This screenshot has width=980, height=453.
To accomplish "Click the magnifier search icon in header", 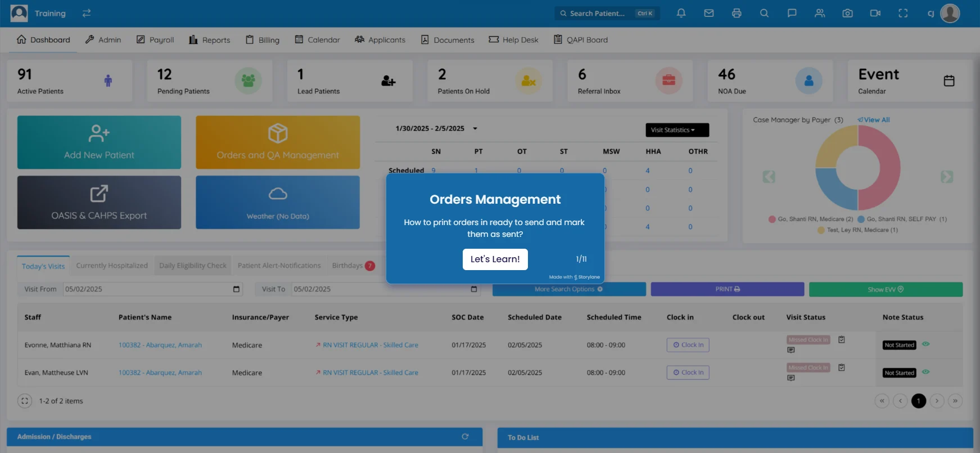I will pos(764,13).
